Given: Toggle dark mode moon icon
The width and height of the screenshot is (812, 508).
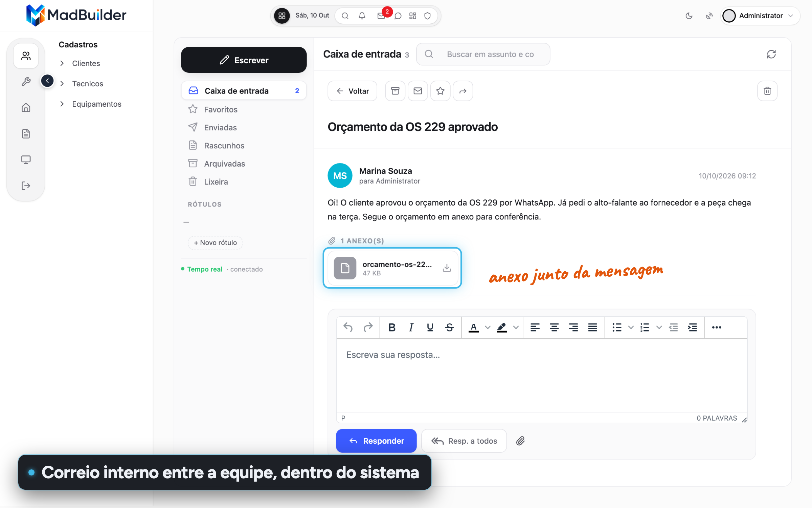Looking at the screenshot, I should click(689, 16).
